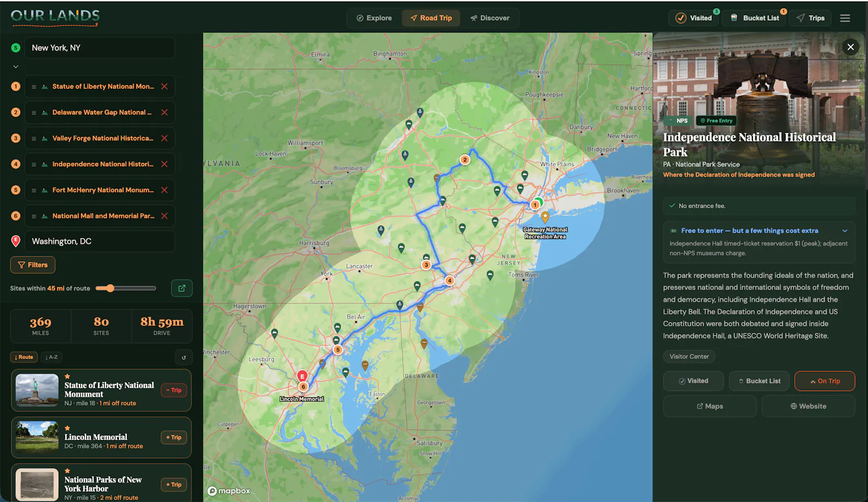This screenshot has width=868, height=502.
Task: Click the red end pin beside Washington, DC
Action: point(16,241)
